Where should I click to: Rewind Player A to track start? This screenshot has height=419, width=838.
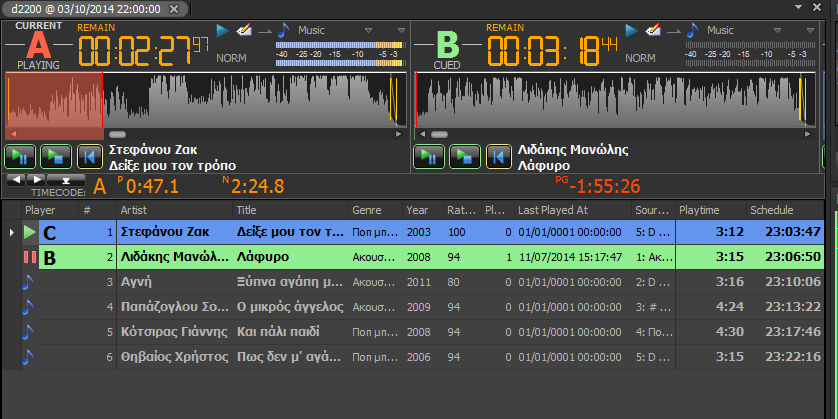89,156
